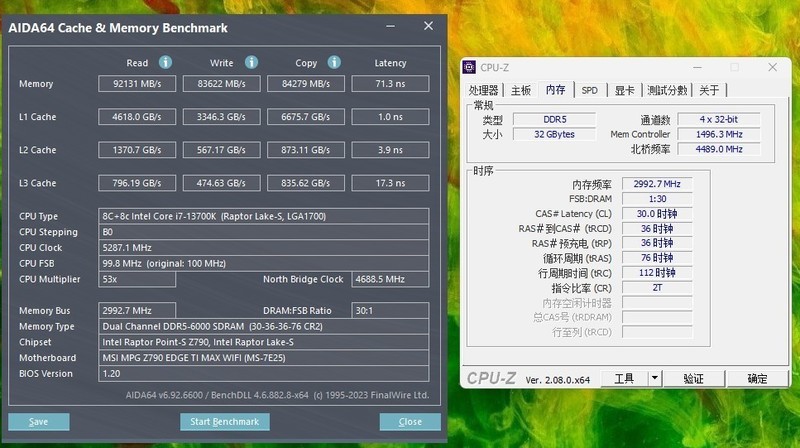Switch to the 处理器 tab in CPU-Z
The height and width of the screenshot is (448, 800).
click(483, 90)
